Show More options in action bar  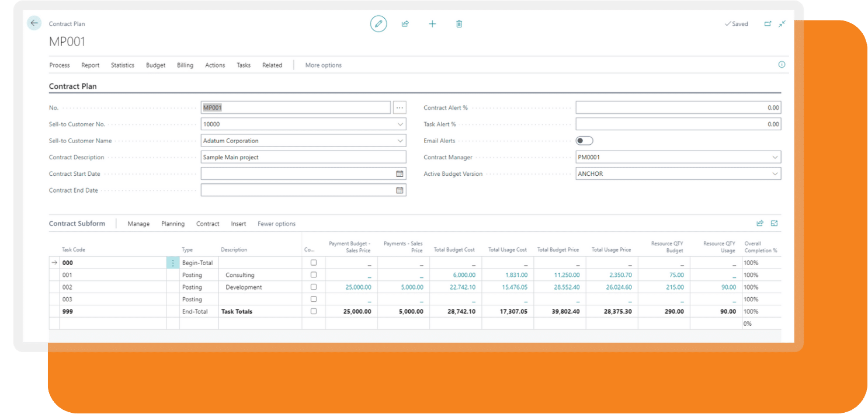[x=324, y=65]
